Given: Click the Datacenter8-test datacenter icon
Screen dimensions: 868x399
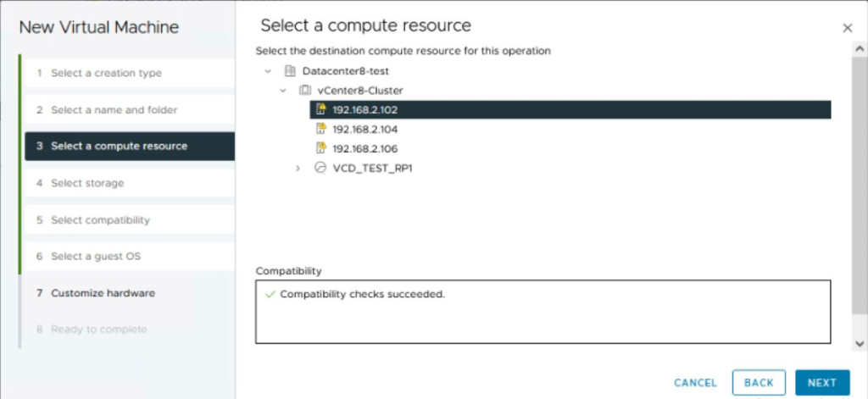Looking at the screenshot, I should [x=290, y=71].
